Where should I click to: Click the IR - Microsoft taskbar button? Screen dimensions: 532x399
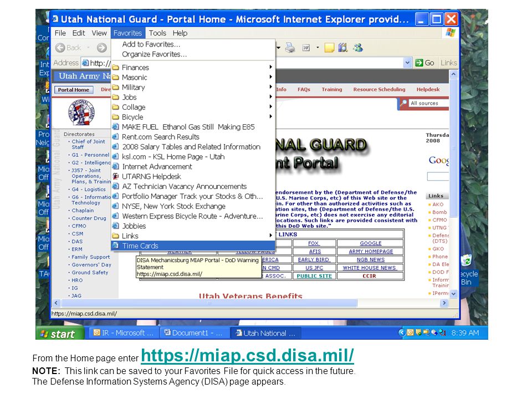coord(123,333)
